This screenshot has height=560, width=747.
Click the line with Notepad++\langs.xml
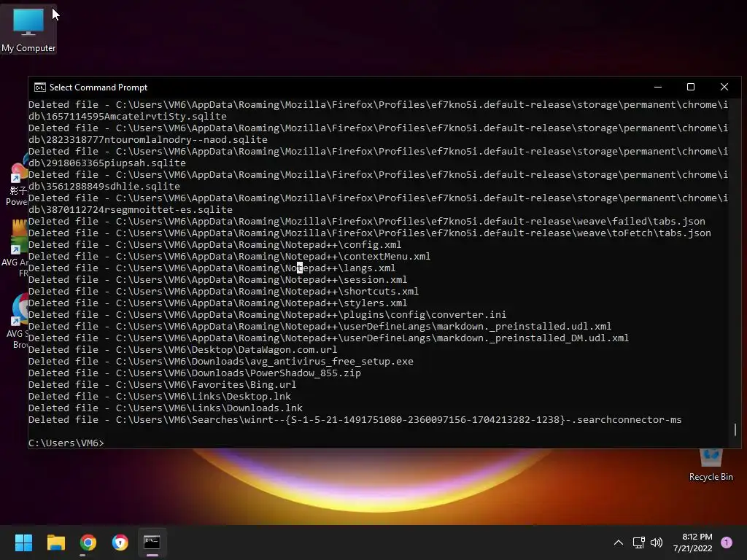212,268
